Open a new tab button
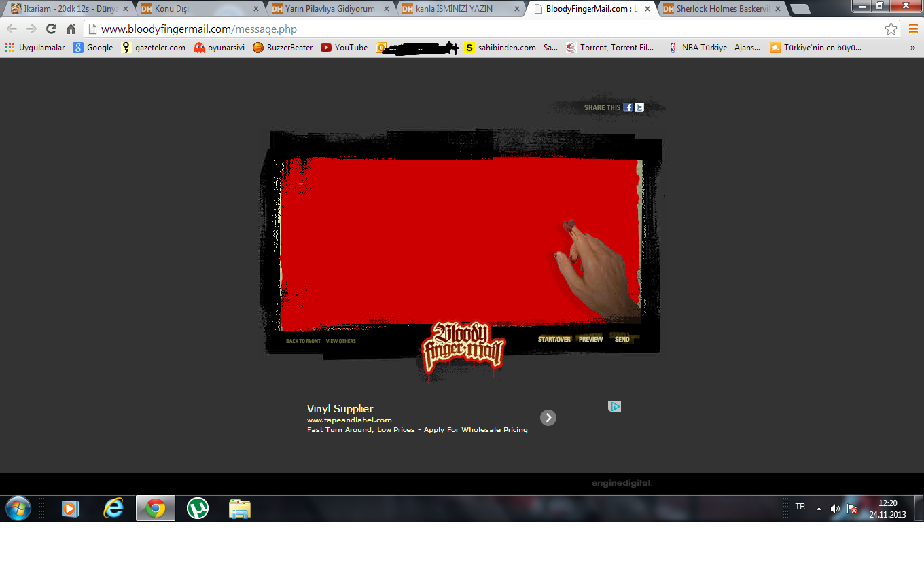The height and width of the screenshot is (578, 924). coord(800,9)
